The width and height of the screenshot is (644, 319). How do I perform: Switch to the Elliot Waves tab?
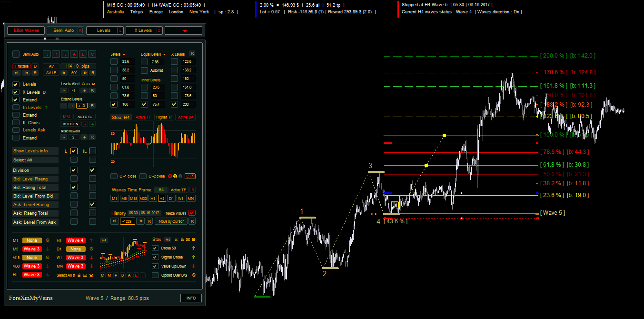coord(26,30)
